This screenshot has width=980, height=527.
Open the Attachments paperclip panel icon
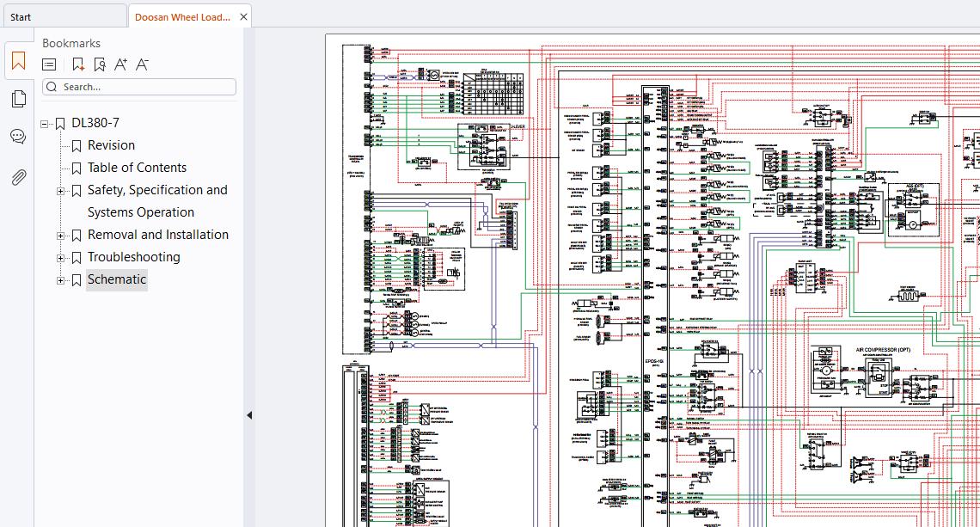[18, 178]
